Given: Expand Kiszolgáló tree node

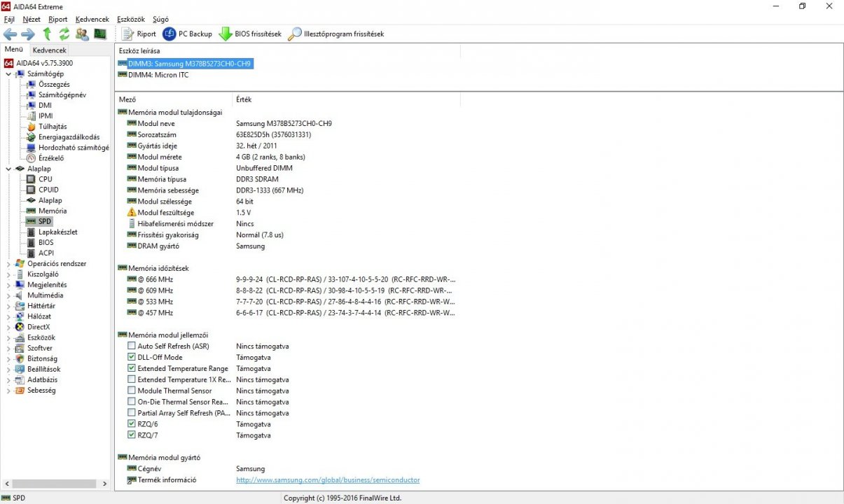Looking at the screenshot, I should [8, 274].
